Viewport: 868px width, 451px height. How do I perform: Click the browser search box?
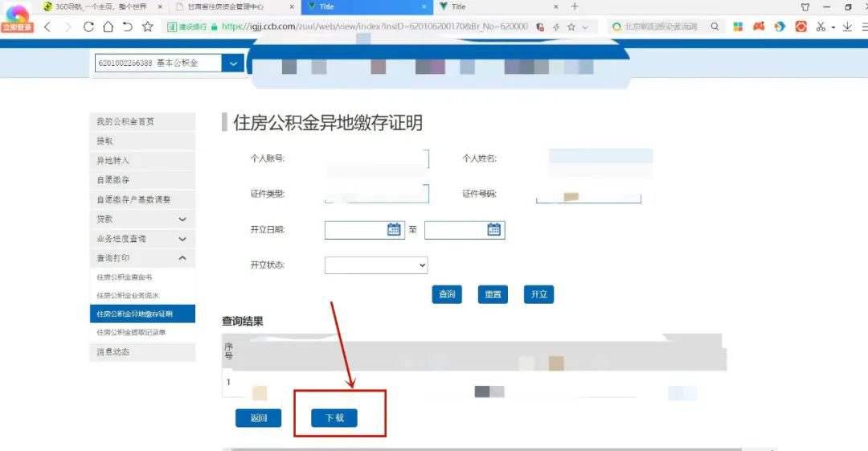tap(661, 27)
